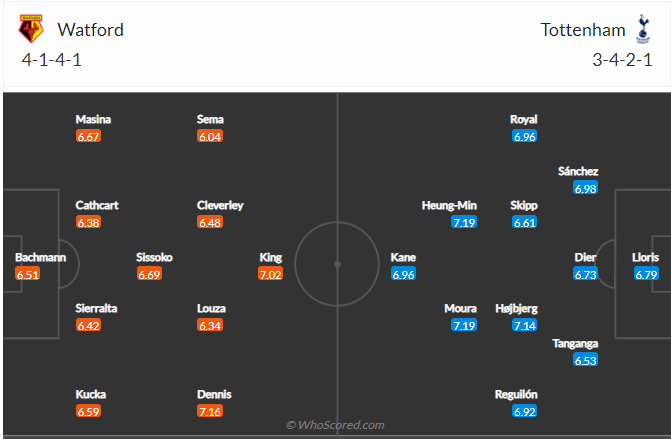Click the Reguilón player name
The width and height of the screenshot is (671, 439).
[x=516, y=395]
